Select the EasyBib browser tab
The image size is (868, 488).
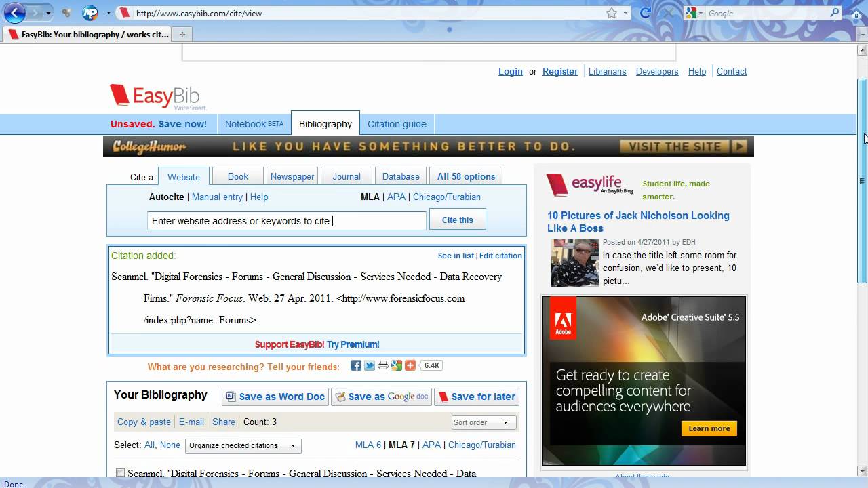point(87,34)
